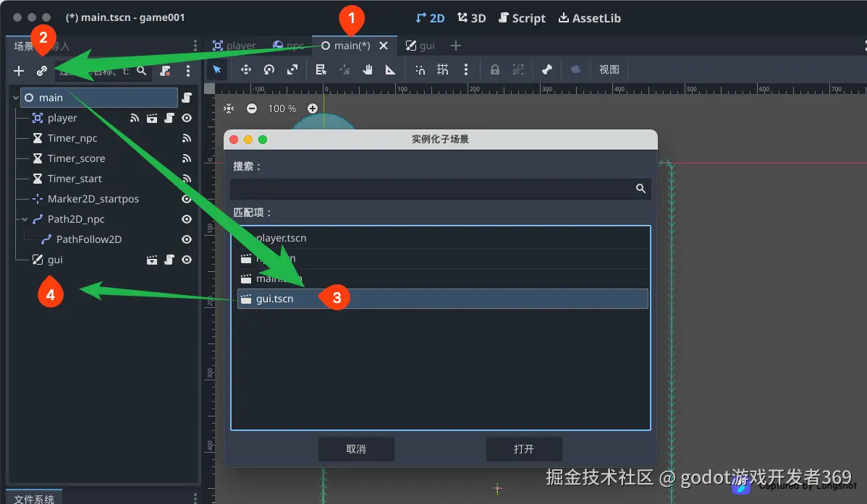Viewport: 867px width, 504px height.
Task: Toggle grid snap in the toolbar
Action: pos(442,69)
